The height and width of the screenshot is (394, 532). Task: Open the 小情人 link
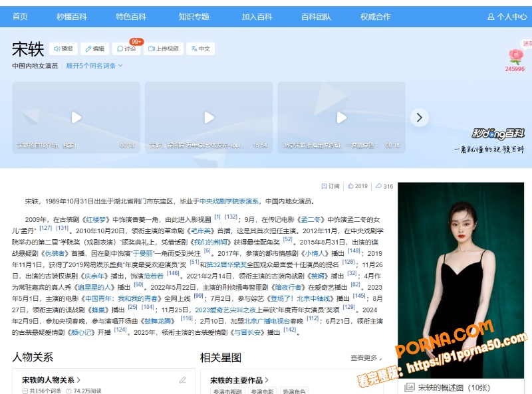(316, 253)
